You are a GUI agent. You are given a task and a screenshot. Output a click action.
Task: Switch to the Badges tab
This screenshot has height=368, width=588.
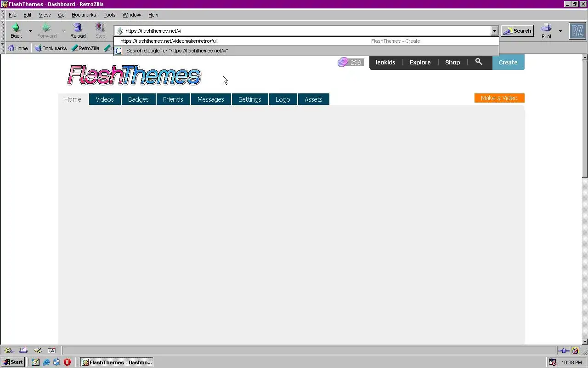point(138,99)
